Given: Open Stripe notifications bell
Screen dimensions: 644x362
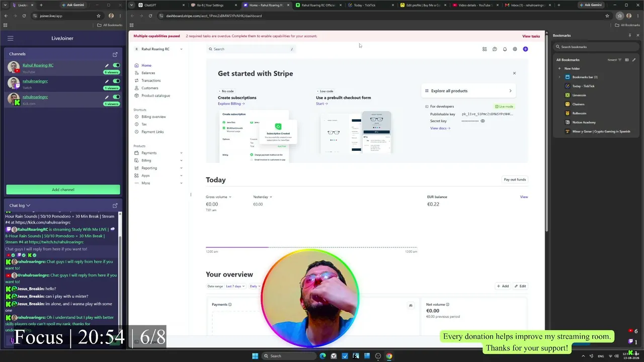Looking at the screenshot, I should 505,49.
